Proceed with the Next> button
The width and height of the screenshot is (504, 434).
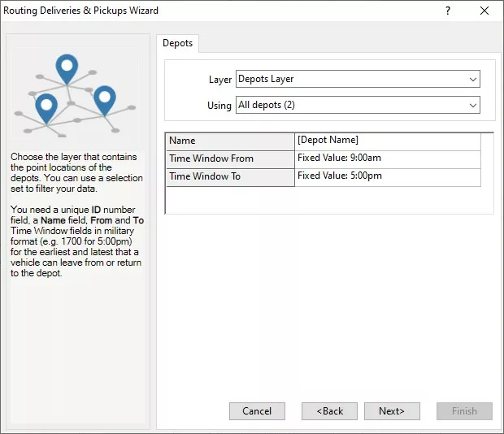[x=392, y=411]
